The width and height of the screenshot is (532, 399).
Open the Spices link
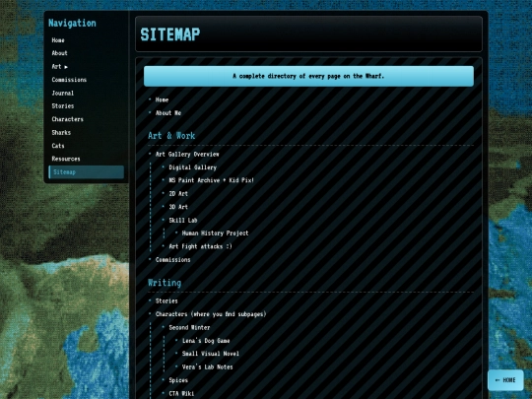click(178, 380)
